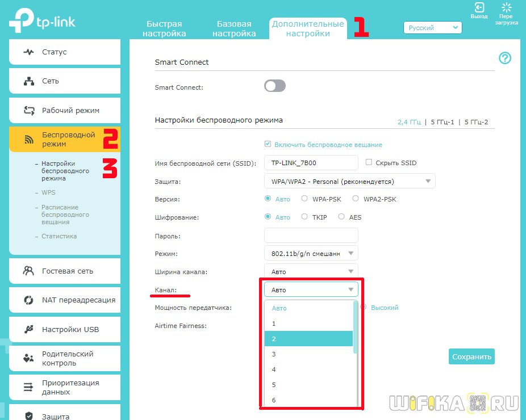Click the reboot (Перезагрузка) icon
Screen dimensions: 526x420
click(506, 7)
